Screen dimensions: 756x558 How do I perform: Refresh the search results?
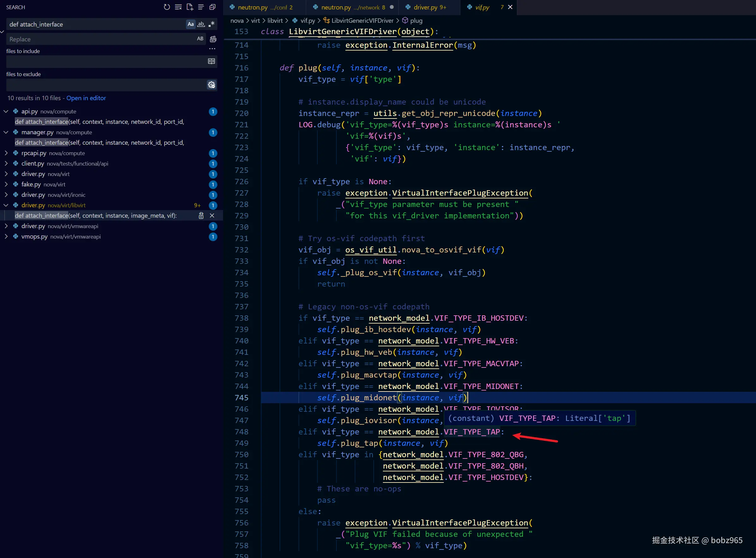point(167,7)
